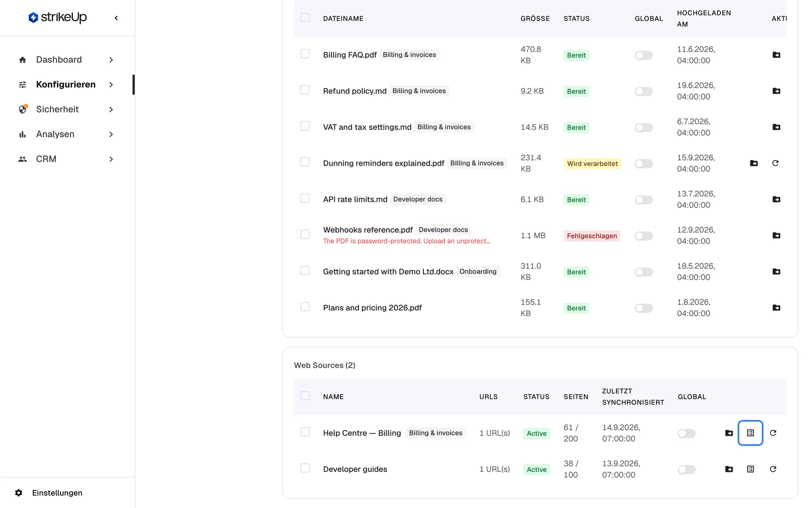This screenshot has width=812, height=508.
Task: Expand the Sicherheit section chevron
Action: pyautogui.click(x=111, y=109)
